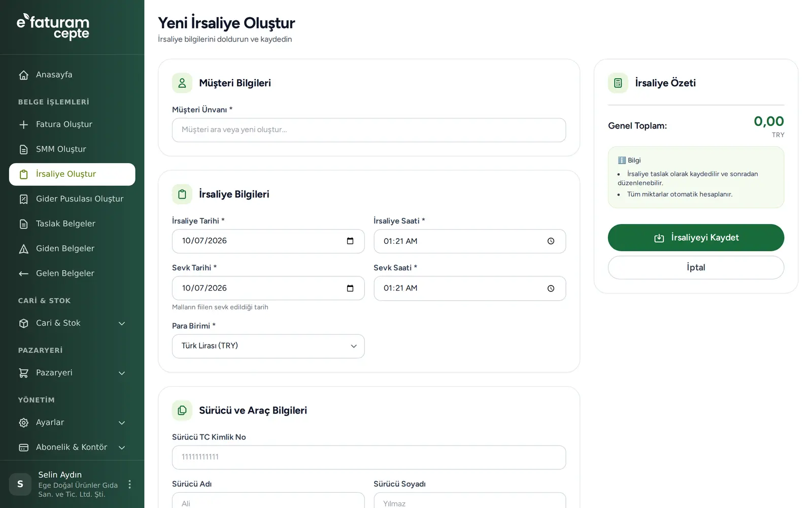The width and height of the screenshot is (812, 508).
Task: Expand the Cari & Stok chevron
Action: tap(122, 324)
